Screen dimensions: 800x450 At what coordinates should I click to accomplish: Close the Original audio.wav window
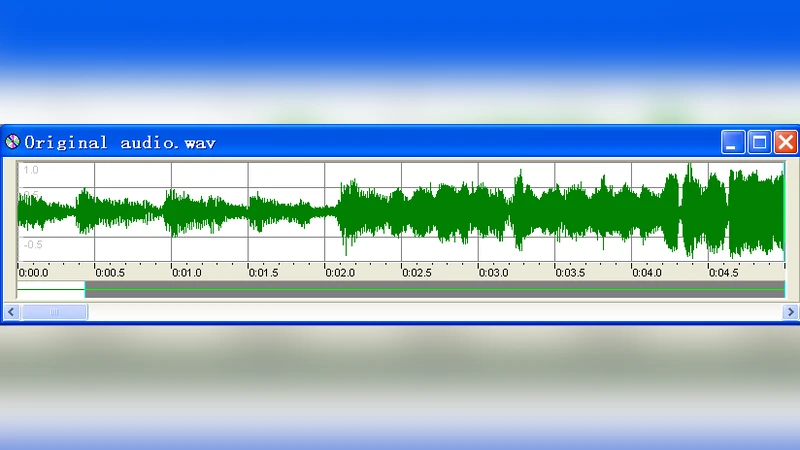click(x=785, y=142)
